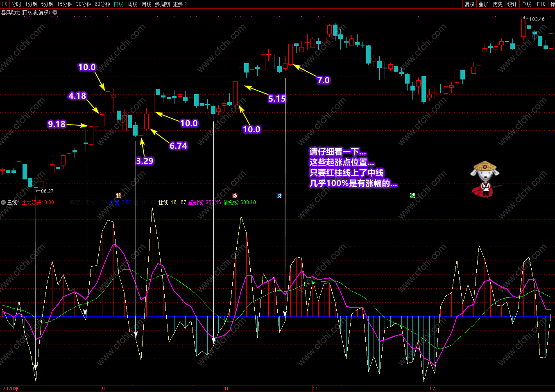Expand the 春风动力 chart title dropdown
The image size is (555, 392).
(x=55, y=12)
